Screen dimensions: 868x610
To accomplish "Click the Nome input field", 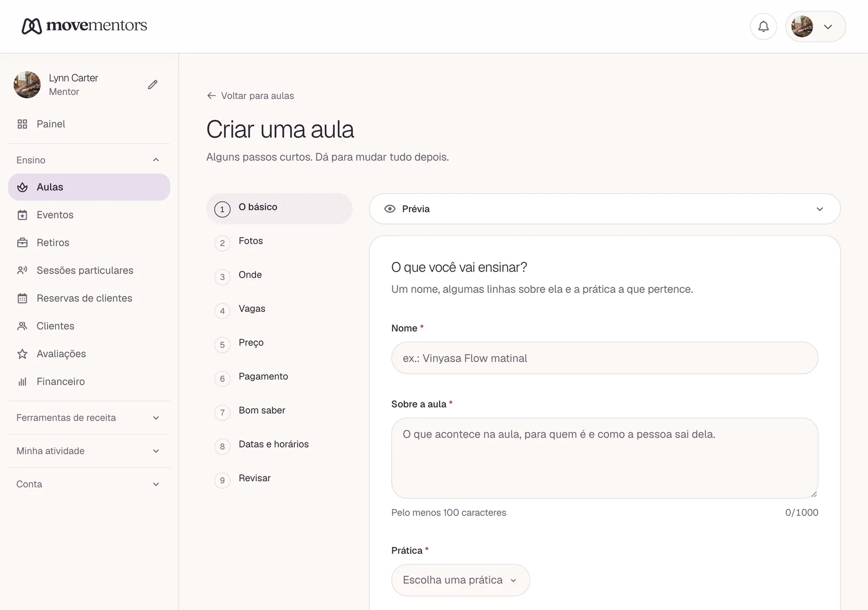I will coord(604,358).
